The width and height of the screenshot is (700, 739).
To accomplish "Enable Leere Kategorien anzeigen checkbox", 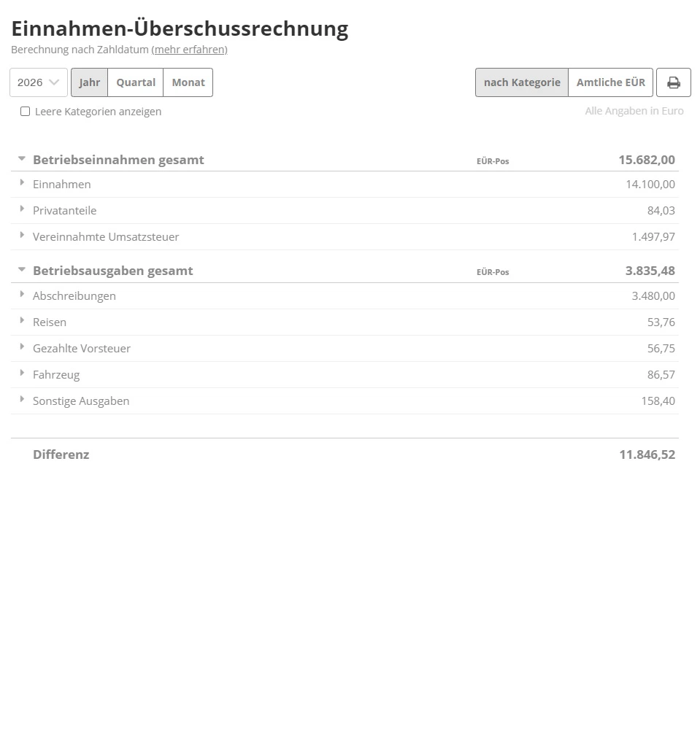I will (26, 112).
